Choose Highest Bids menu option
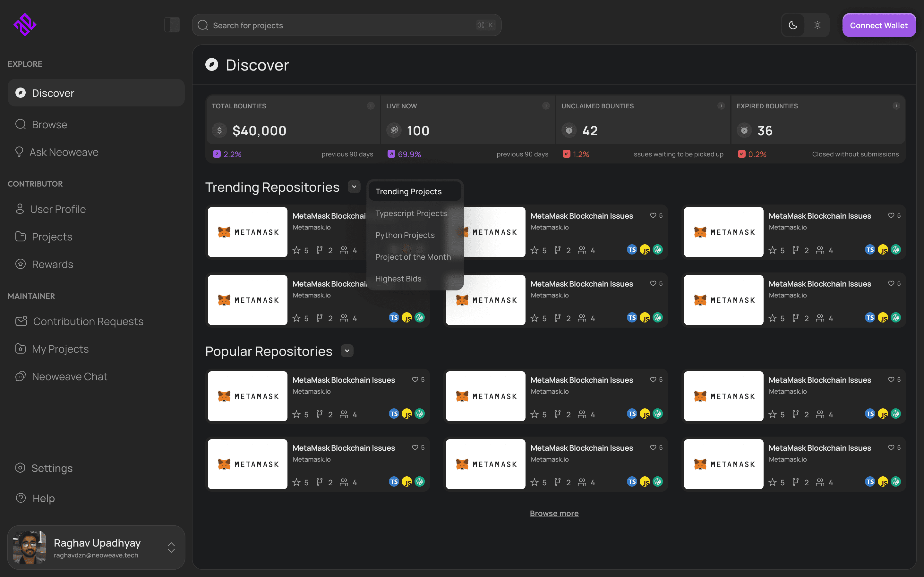This screenshot has height=577, width=924. point(398,279)
